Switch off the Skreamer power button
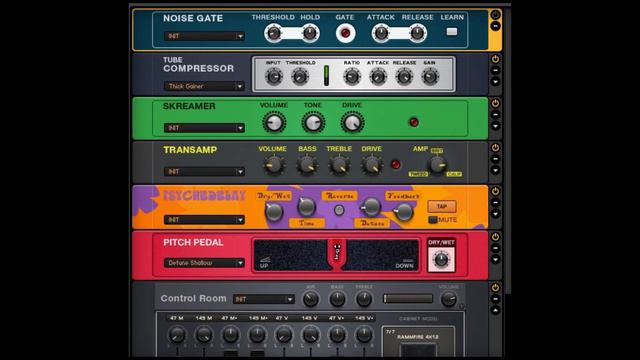This screenshot has width=640, height=360. [x=495, y=103]
